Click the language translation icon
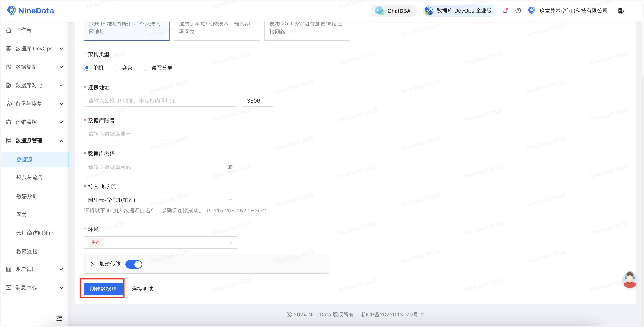 621,11
